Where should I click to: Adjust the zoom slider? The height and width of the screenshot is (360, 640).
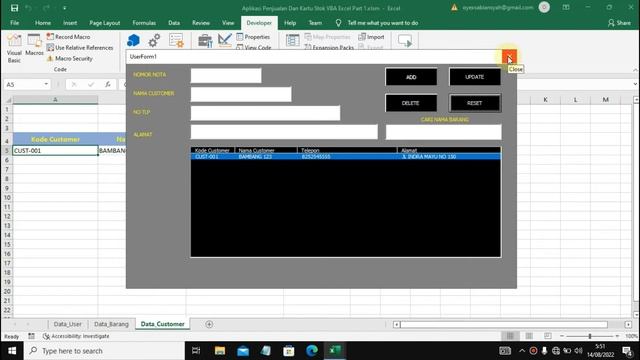coord(590,336)
